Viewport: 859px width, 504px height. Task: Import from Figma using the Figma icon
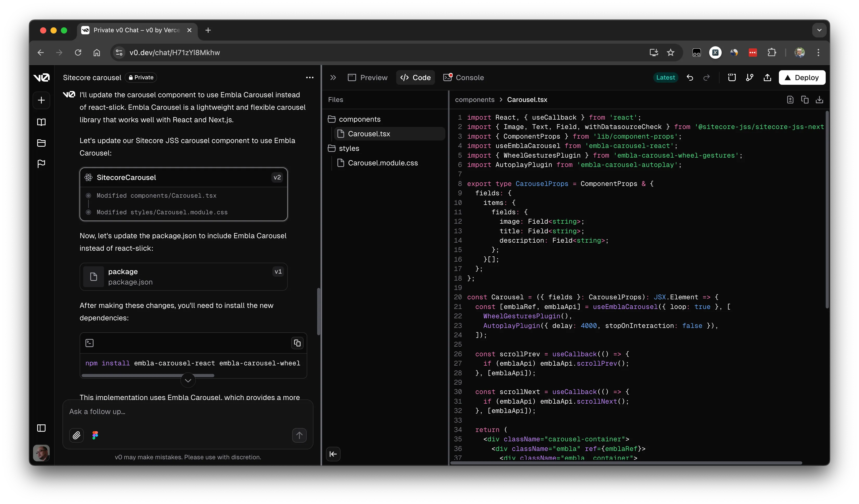pos(95,436)
